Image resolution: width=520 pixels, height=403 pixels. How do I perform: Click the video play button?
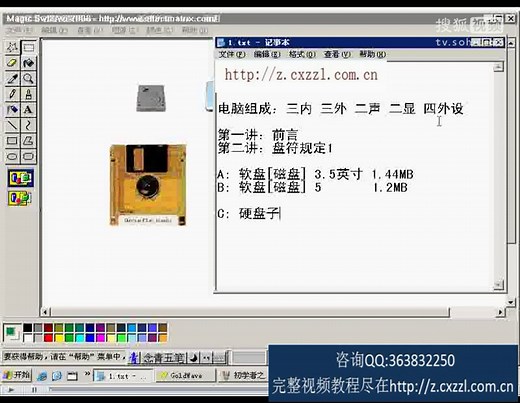tap(11, 389)
